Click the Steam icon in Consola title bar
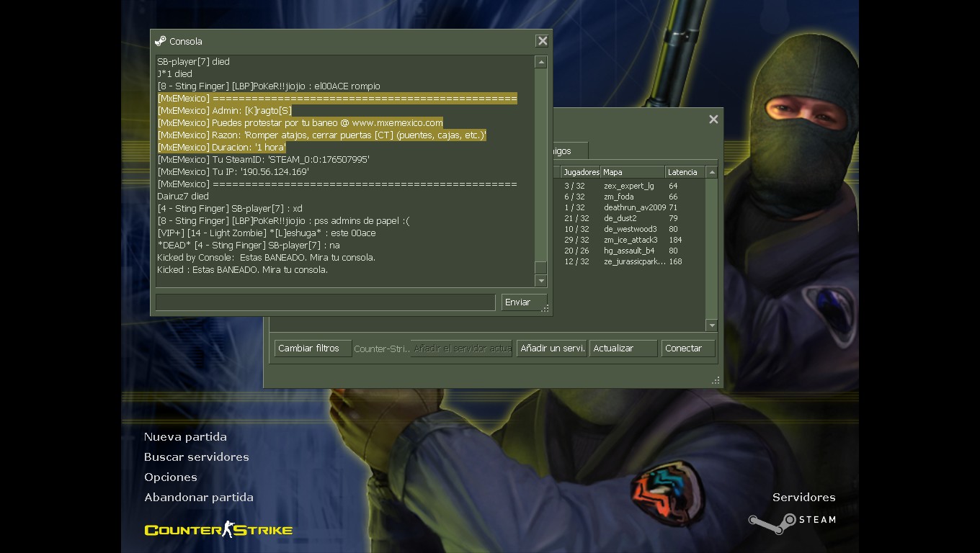Screen dimensions: 980x553 tap(160, 41)
